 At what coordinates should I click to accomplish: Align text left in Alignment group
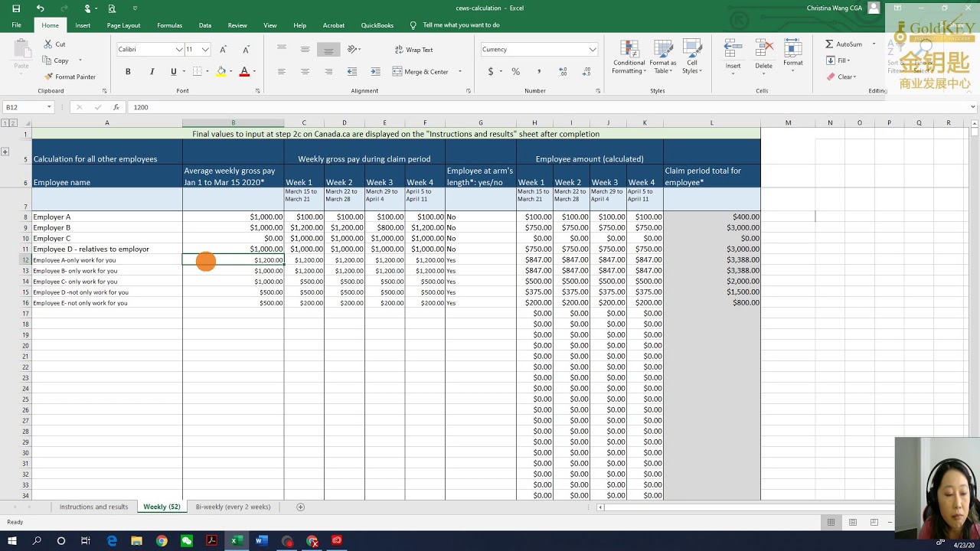point(282,71)
